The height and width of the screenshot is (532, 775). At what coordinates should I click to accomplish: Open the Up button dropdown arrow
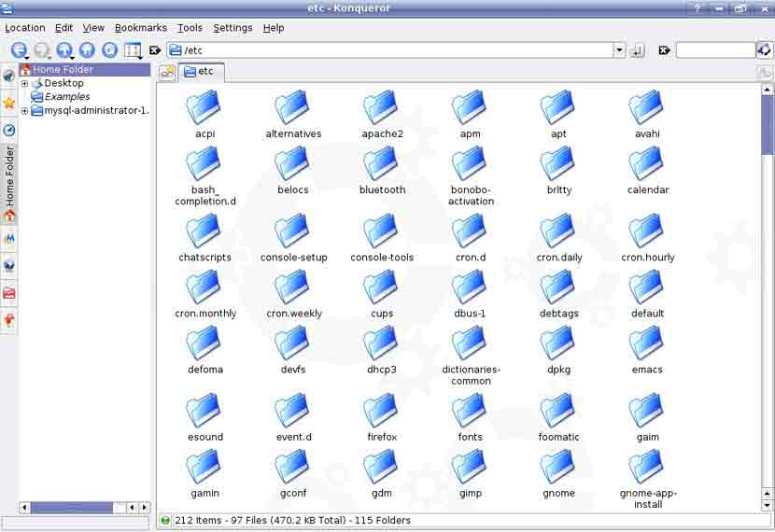tap(72, 57)
